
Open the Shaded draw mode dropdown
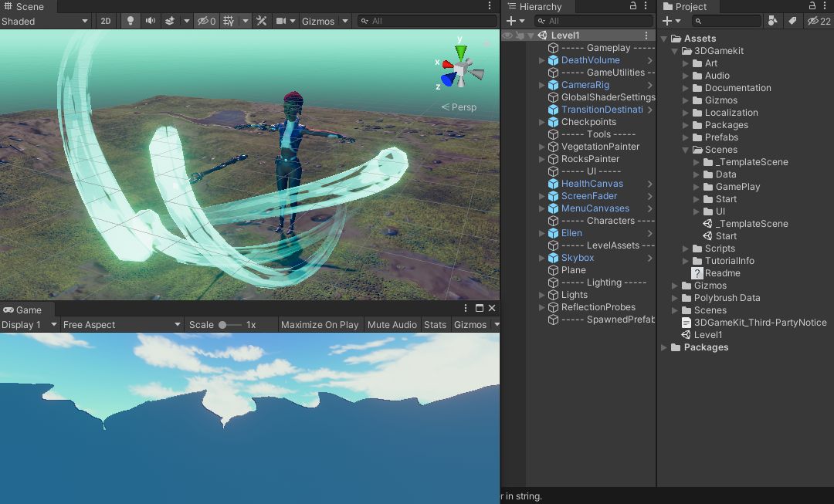45,21
